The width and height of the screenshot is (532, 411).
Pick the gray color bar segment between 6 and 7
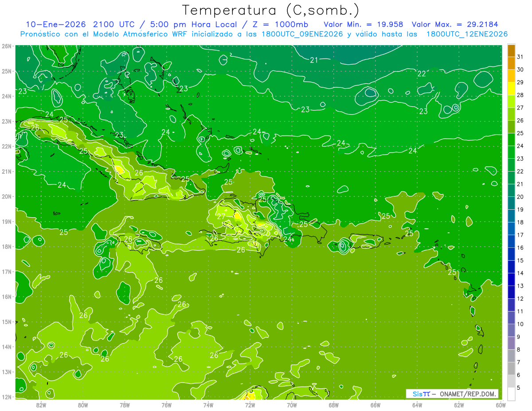point(511,368)
